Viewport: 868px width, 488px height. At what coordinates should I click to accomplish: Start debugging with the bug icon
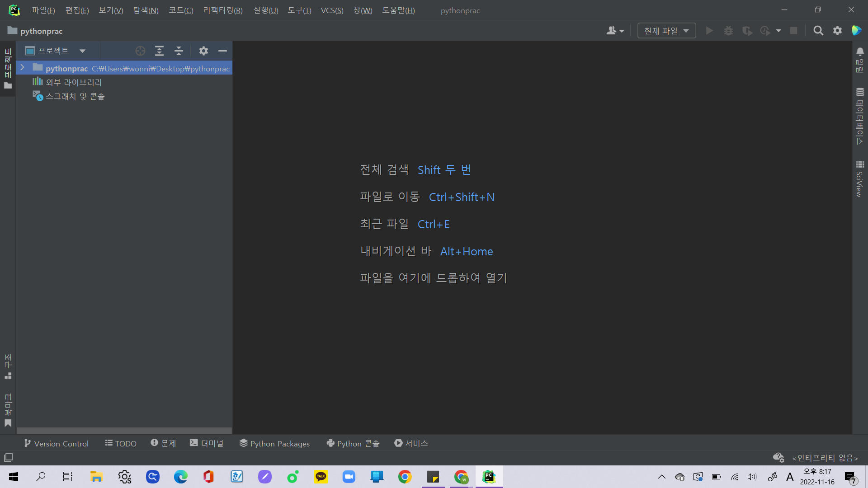click(728, 31)
